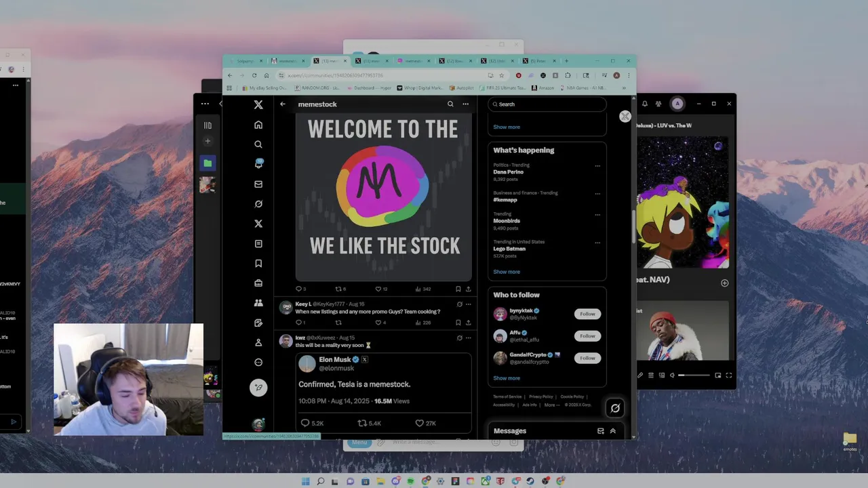Click the compose post button in X sidebar
The image size is (868, 488).
click(x=258, y=387)
